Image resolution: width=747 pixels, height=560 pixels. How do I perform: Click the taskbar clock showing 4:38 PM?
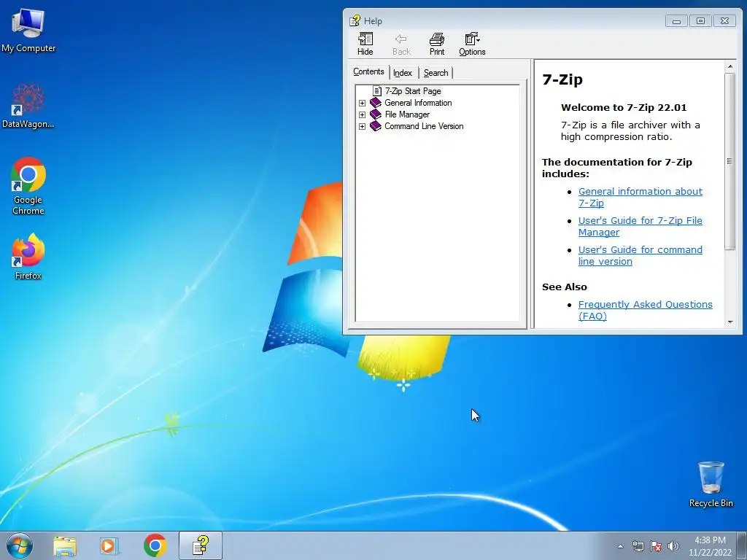point(710,546)
